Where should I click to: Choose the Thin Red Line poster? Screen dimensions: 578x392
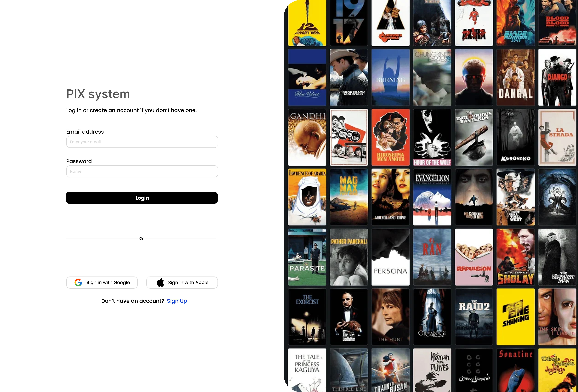[349, 370]
